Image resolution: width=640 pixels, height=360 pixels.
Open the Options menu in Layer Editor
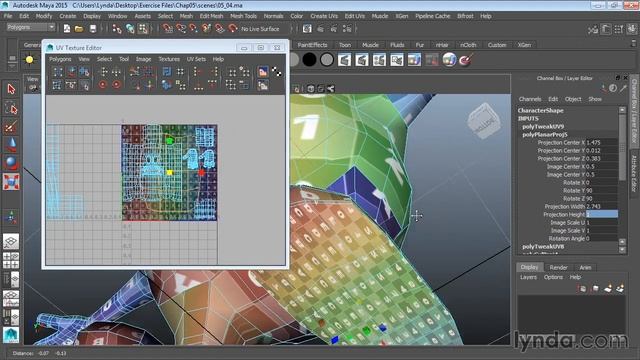(x=553, y=277)
